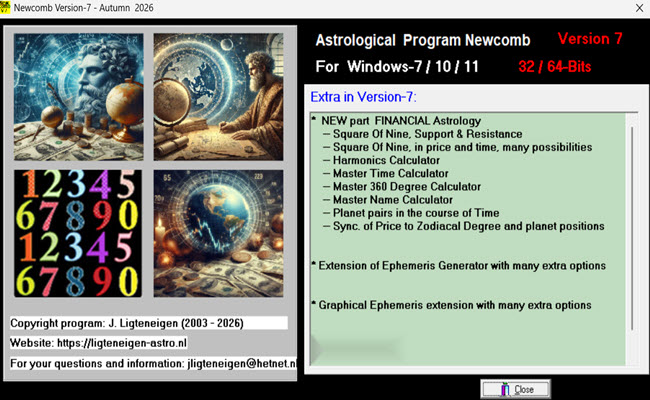Click the 'Master Time Calculator' line

tap(390, 173)
